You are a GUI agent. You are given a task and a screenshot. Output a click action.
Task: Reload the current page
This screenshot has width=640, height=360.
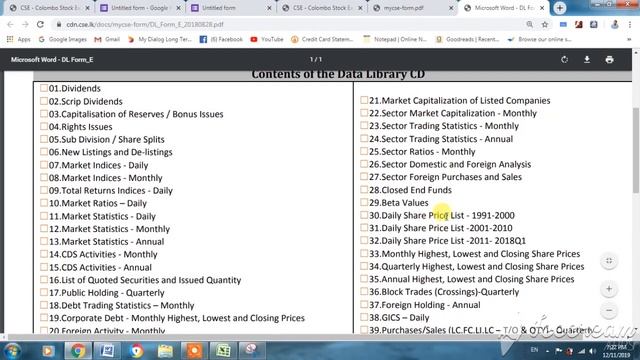[40, 24]
